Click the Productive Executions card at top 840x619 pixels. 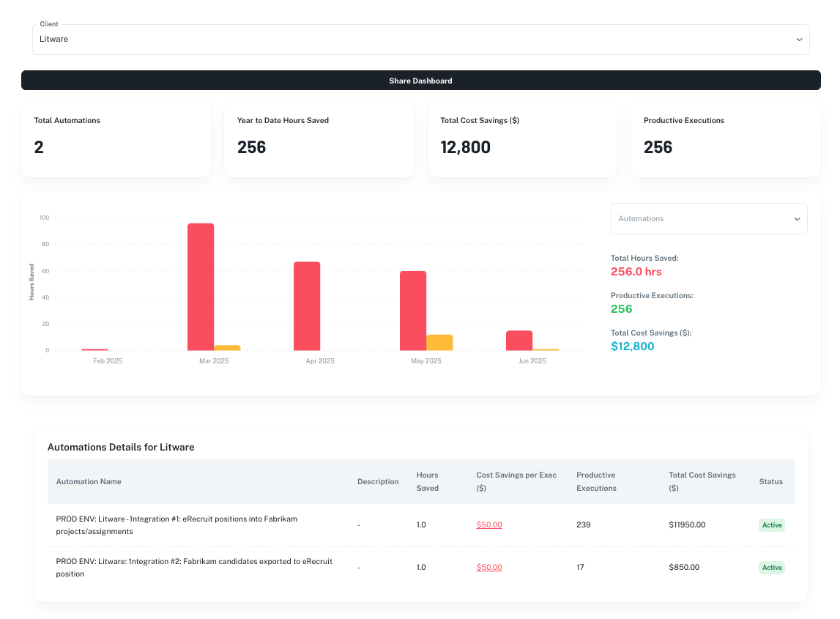725,138
